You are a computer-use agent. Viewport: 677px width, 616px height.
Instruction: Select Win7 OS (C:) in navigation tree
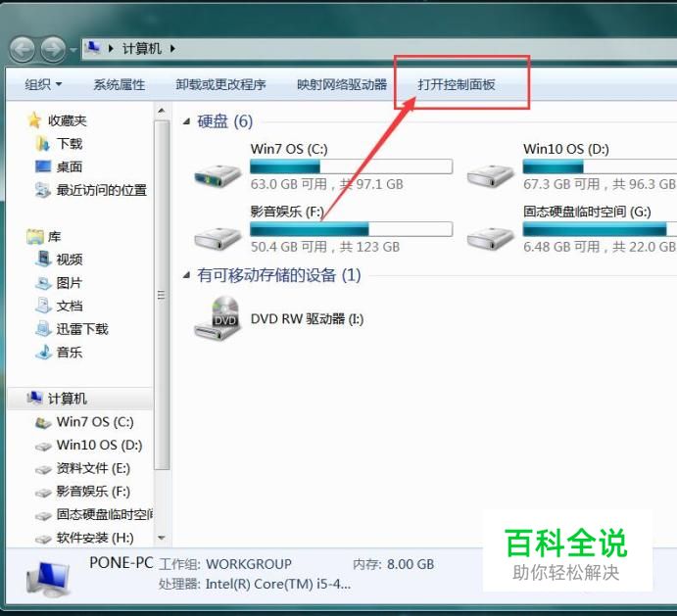95,422
